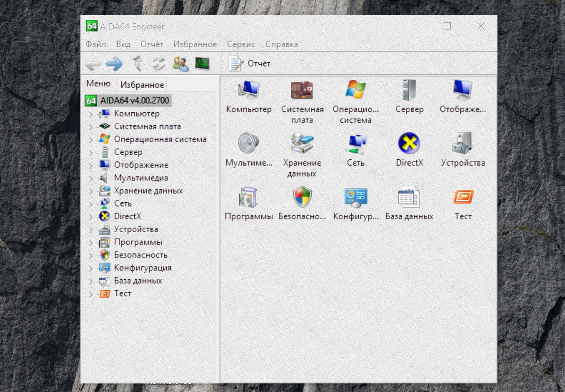This screenshot has height=392, width=565.
Task: Switch to the Избранное sidebar tab
Action: tap(142, 85)
